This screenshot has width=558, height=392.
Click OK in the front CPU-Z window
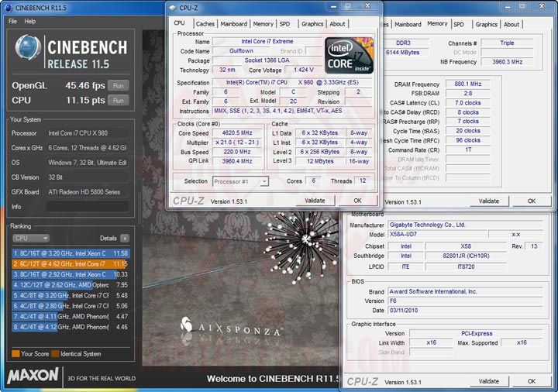coord(357,201)
